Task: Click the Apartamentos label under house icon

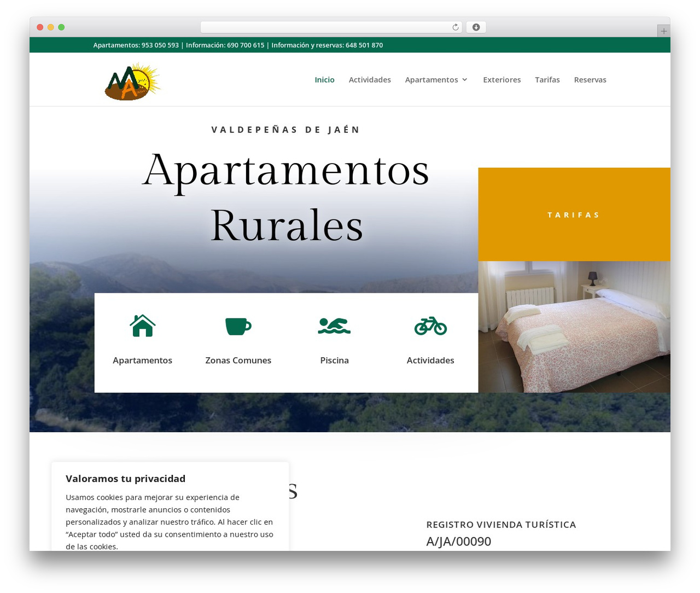Action: pyautogui.click(x=142, y=361)
